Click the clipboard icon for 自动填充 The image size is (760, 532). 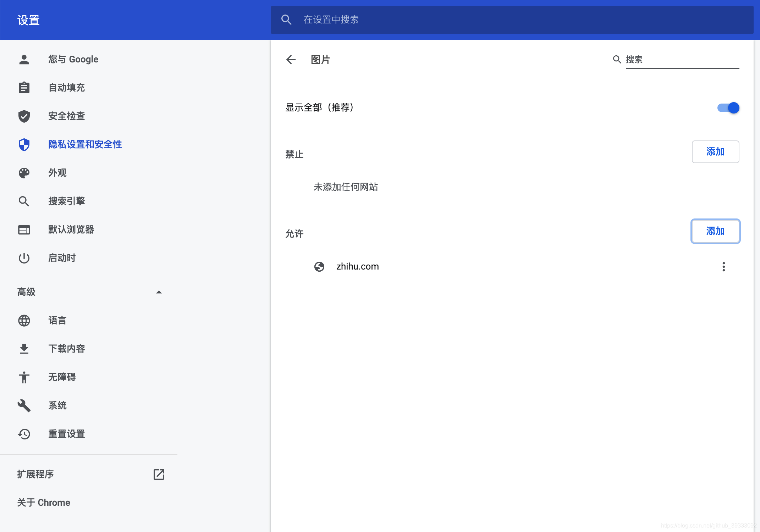(x=24, y=88)
